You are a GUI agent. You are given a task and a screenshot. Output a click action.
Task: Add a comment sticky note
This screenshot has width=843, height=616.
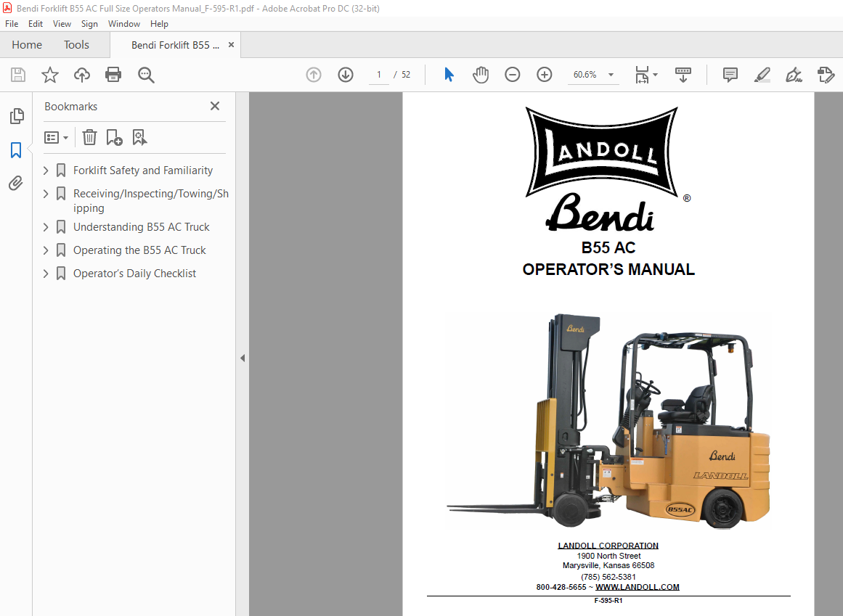click(x=730, y=75)
